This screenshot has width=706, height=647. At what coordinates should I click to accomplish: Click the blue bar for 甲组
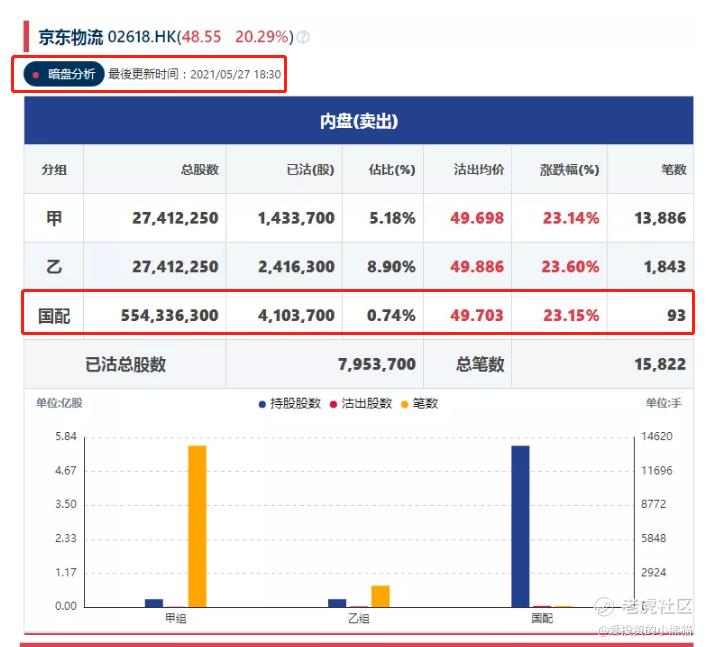click(154, 603)
